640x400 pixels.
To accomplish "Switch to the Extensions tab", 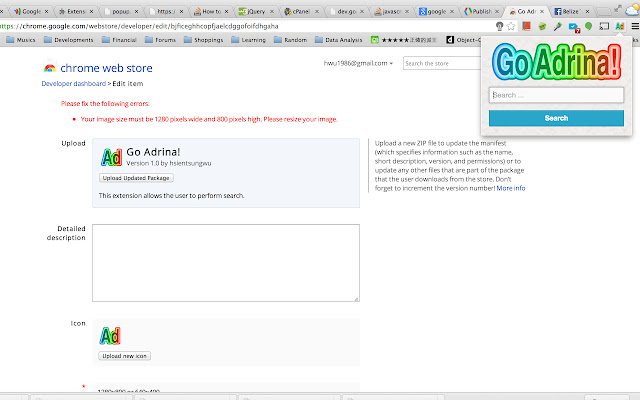I will point(76,11).
